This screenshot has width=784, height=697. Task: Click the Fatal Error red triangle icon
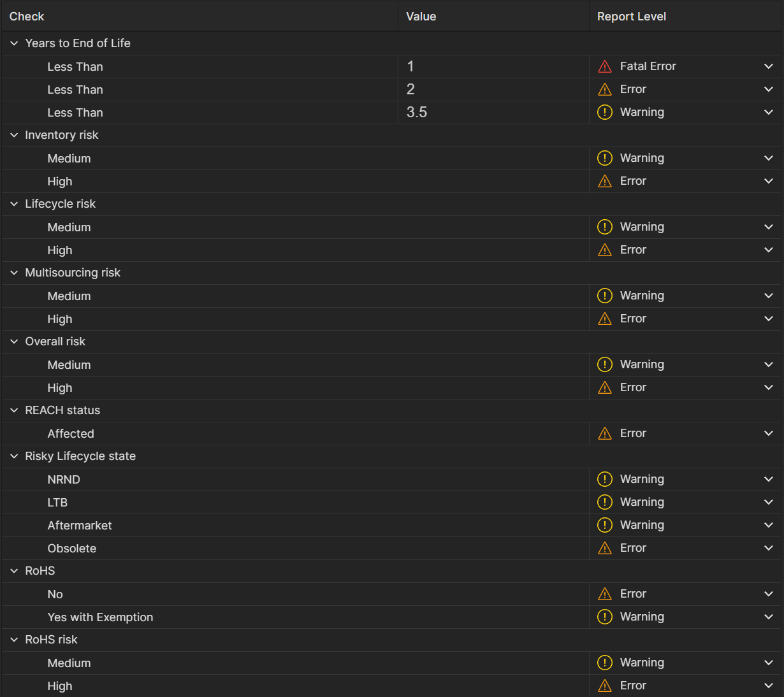point(605,66)
